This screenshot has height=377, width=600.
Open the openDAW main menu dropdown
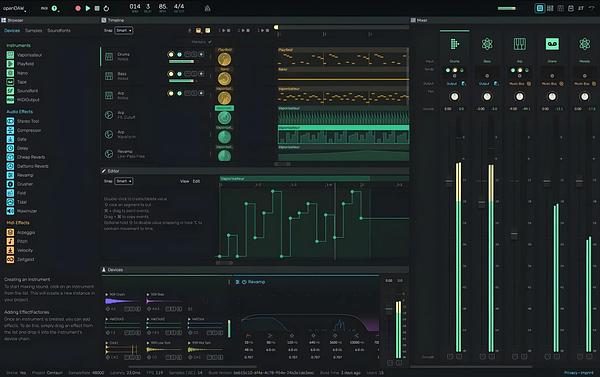tap(14, 8)
